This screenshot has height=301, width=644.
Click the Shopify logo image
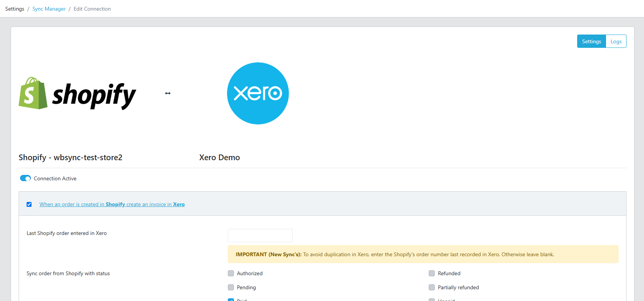click(77, 93)
